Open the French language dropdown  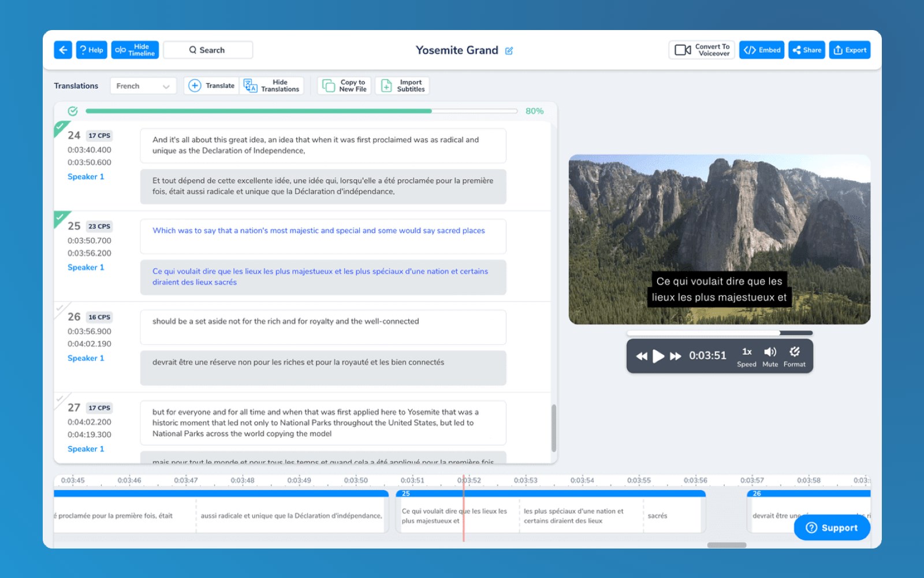point(143,86)
